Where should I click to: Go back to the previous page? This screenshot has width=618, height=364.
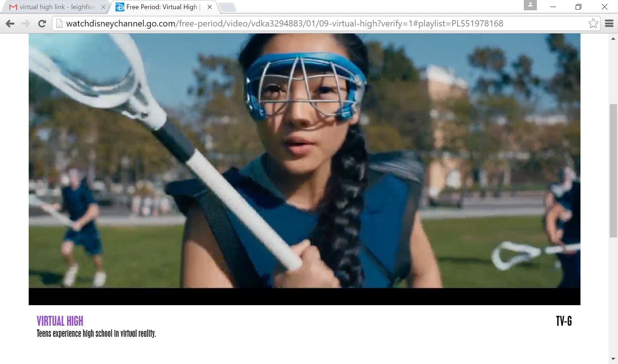(10, 24)
